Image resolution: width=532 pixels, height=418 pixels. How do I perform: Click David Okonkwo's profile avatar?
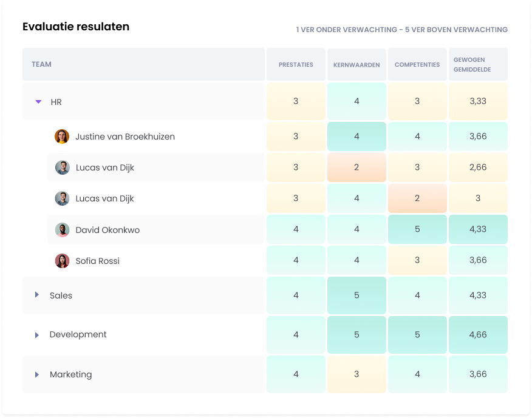62,230
